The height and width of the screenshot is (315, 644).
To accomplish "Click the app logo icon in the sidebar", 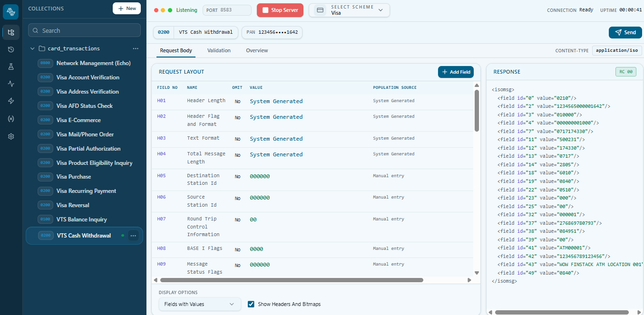I will coord(10,11).
